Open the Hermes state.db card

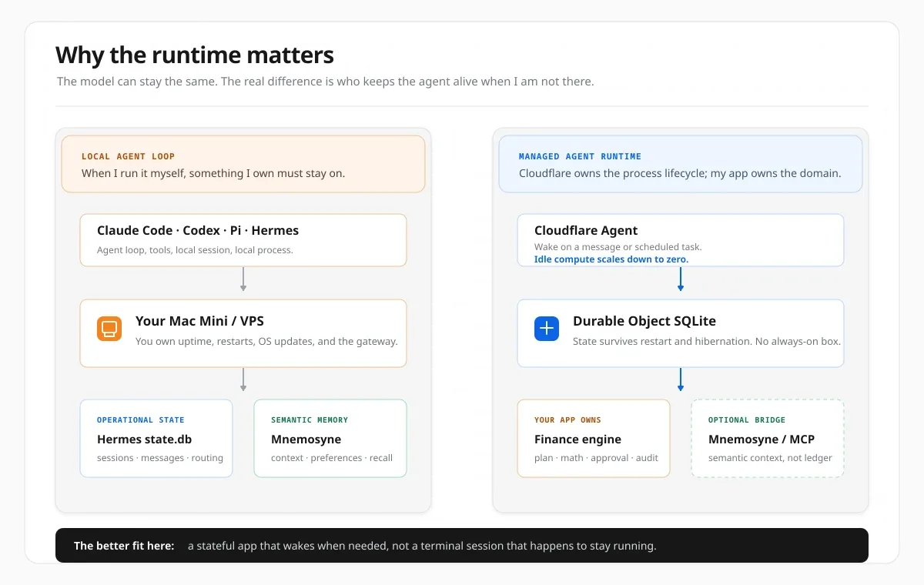156,438
